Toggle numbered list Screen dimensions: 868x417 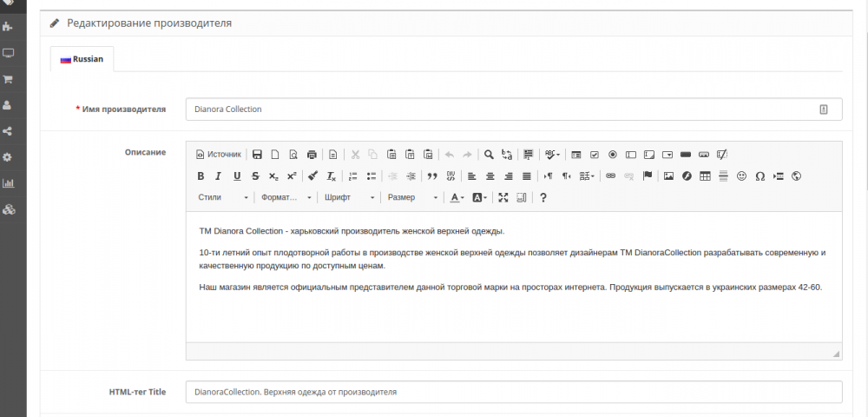point(353,176)
